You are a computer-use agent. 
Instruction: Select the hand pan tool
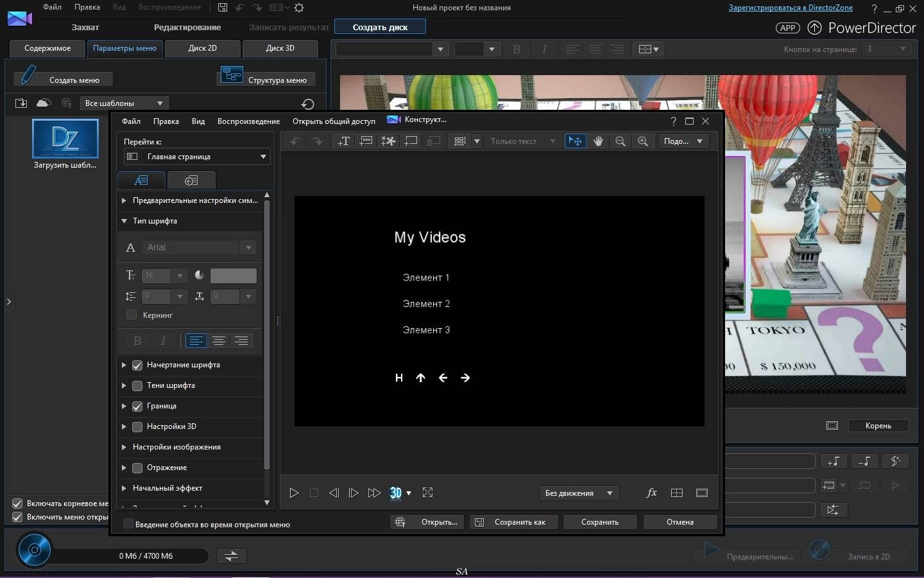598,141
